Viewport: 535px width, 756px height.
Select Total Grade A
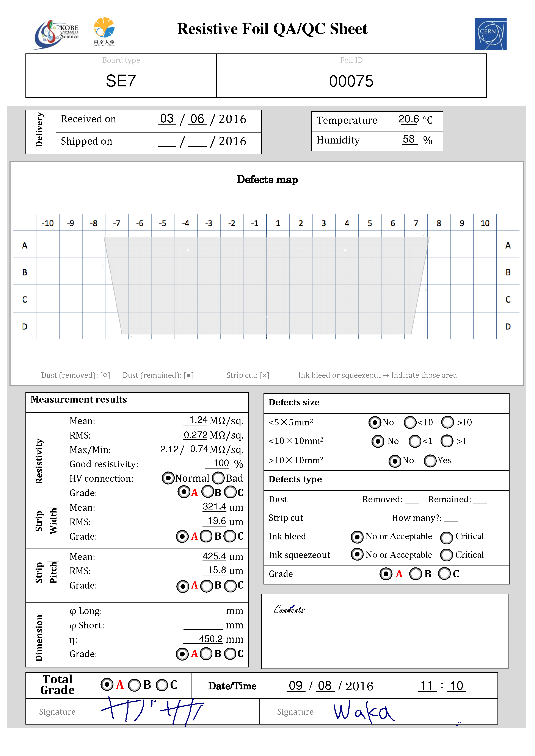tap(107, 684)
